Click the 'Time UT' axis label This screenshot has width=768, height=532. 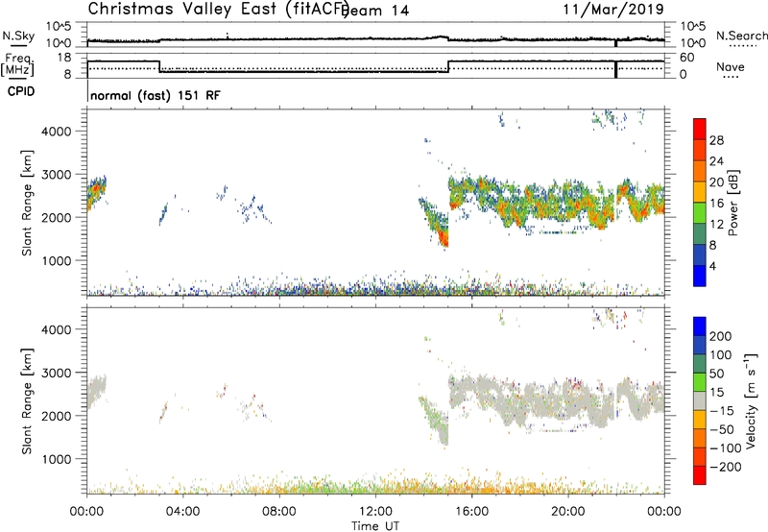pos(375,526)
